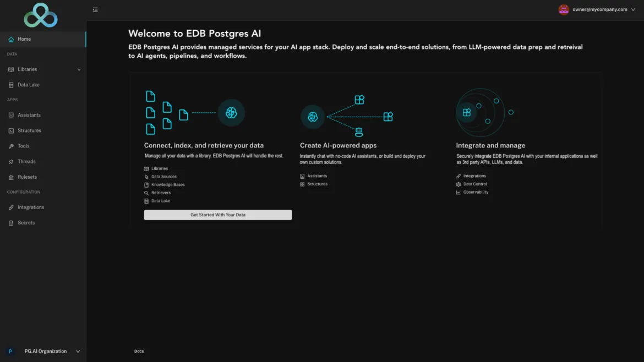Go to the Home menu item
The image size is (644, 362).
[43, 39]
